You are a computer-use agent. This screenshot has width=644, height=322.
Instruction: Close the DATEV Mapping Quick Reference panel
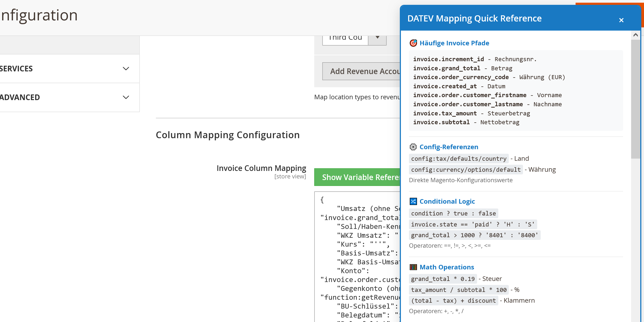pyautogui.click(x=621, y=20)
